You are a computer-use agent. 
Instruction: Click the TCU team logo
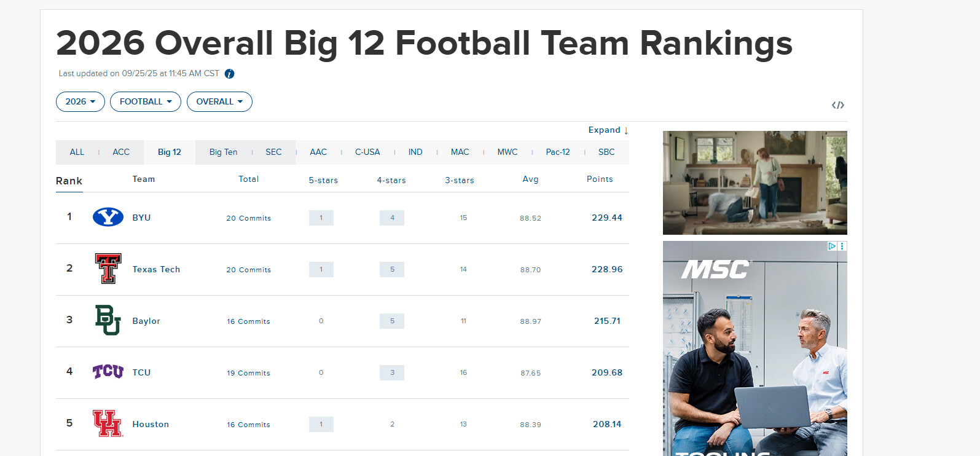108,372
